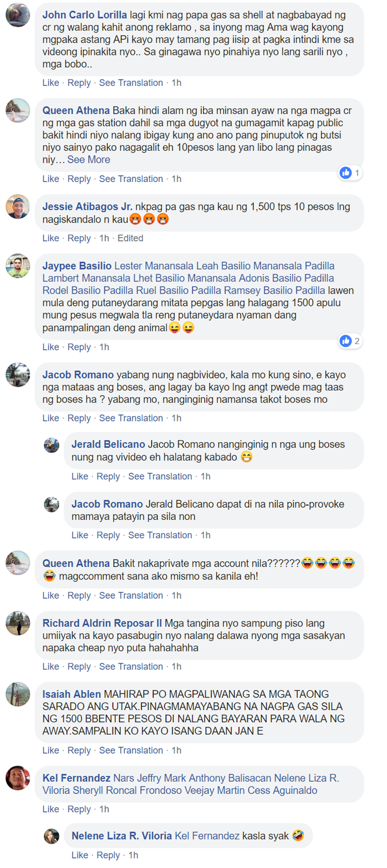Like Jessie Atibagos Jr.'s comment
The width and height of the screenshot is (387, 868).
click(51, 238)
